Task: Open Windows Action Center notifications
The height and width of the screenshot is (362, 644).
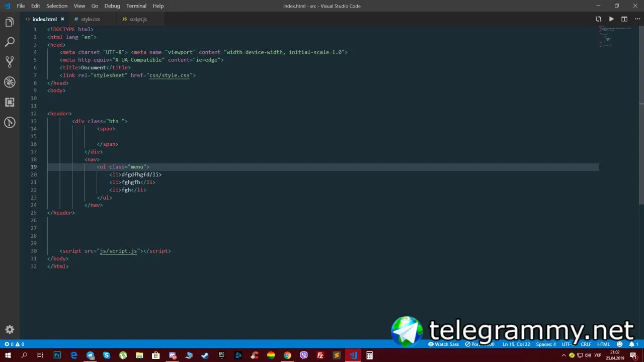Action: pyautogui.click(x=633, y=355)
